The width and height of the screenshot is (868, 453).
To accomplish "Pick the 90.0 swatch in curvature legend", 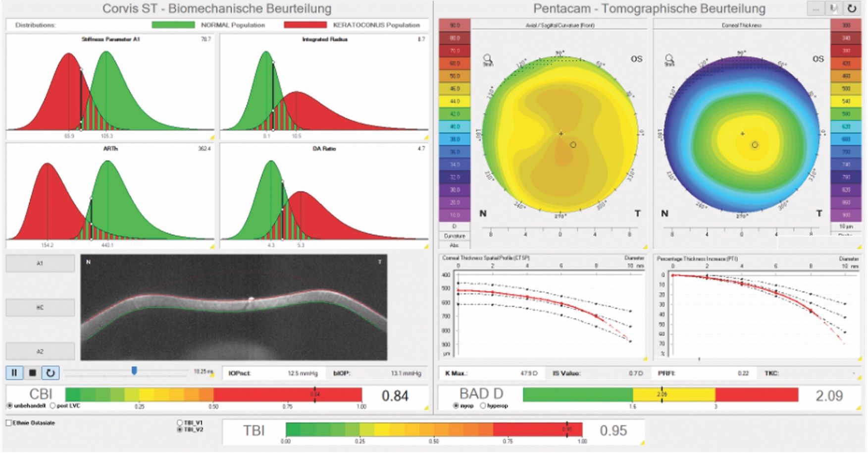I will coord(455,25).
